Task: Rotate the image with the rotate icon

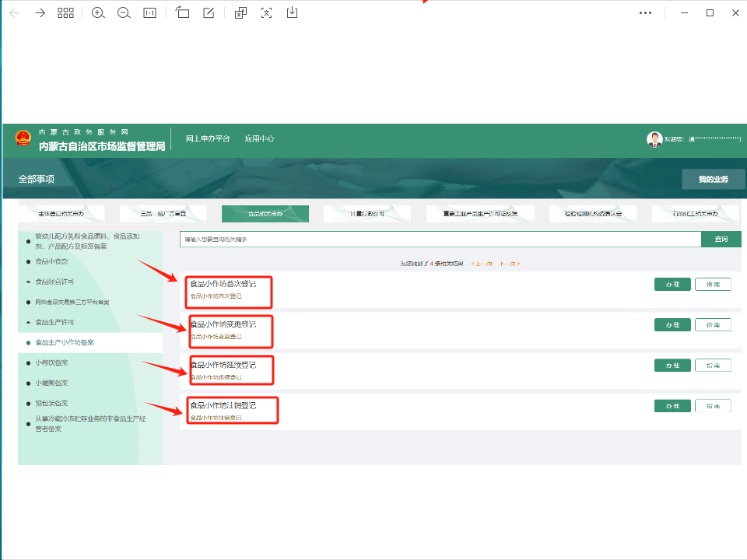Action: [183, 13]
